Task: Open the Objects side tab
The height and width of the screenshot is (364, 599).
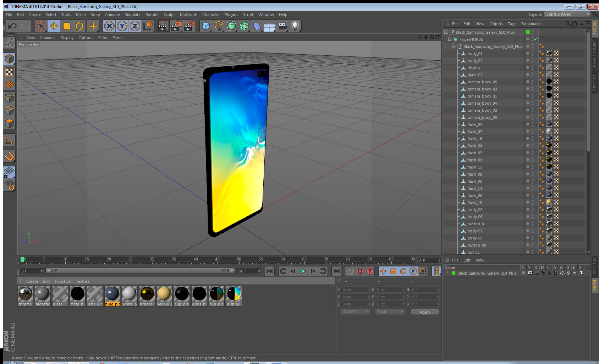Action: click(595, 28)
